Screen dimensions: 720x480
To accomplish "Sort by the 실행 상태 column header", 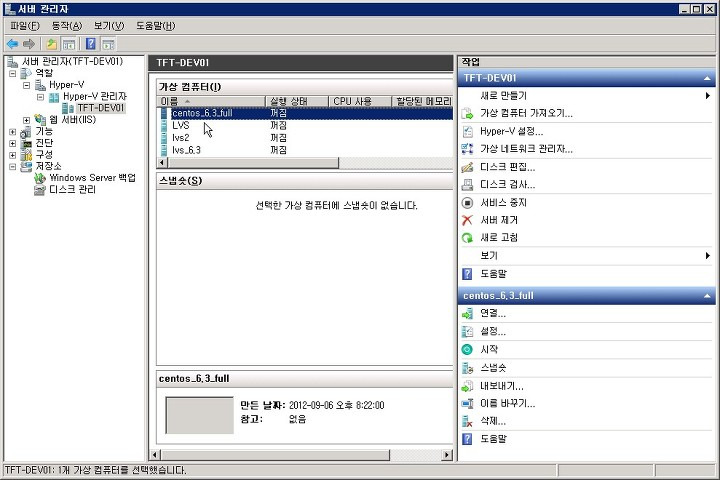I will [x=297, y=101].
